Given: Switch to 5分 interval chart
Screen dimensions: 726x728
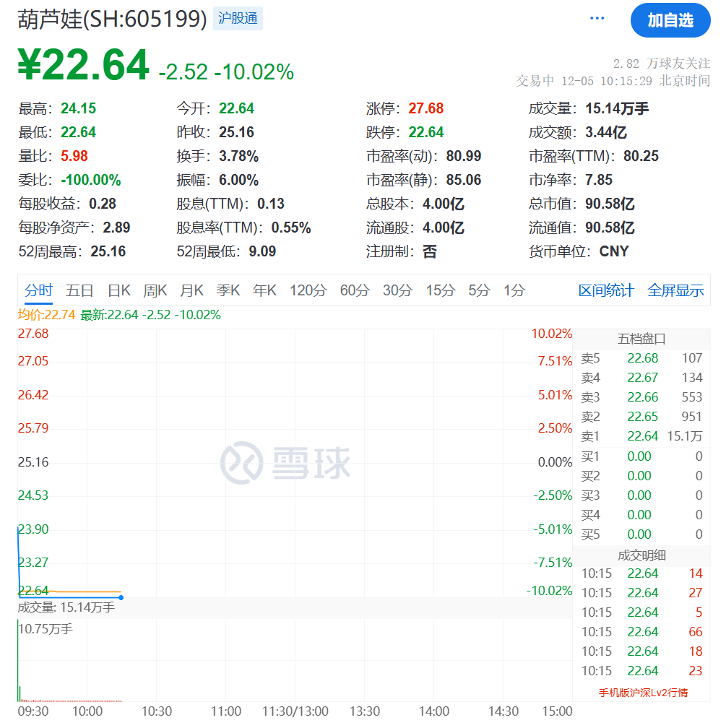Looking at the screenshot, I should click(x=479, y=290).
